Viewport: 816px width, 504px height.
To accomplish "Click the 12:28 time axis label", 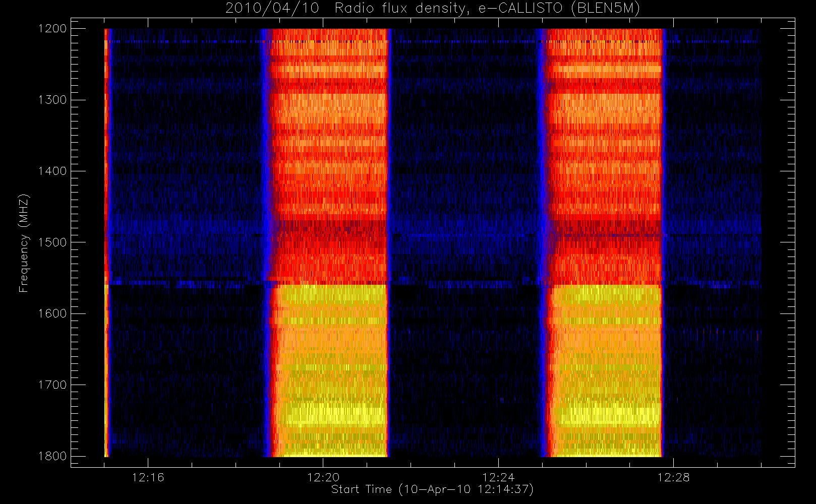I will 674,477.
